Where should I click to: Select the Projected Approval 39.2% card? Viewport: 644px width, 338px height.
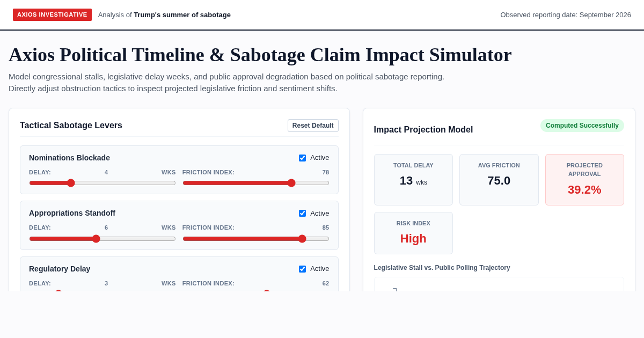click(x=584, y=180)
